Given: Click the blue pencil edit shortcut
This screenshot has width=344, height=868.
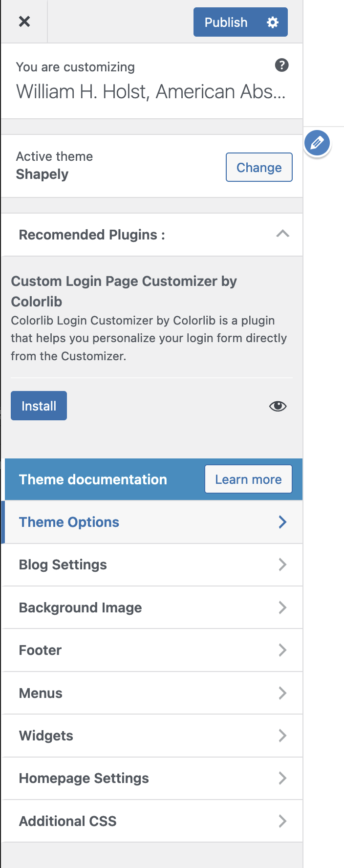Looking at the screenshot, I should (x=317, y=143).
